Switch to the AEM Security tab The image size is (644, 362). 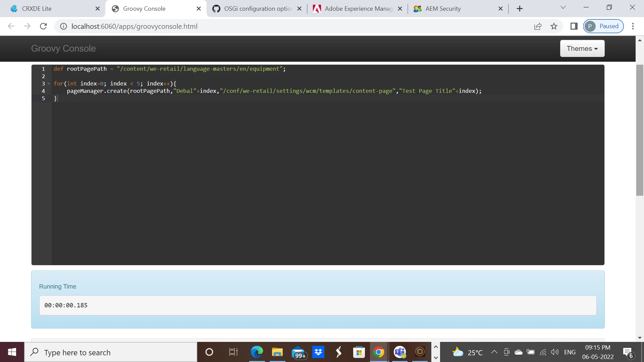(x=443, y=9)
